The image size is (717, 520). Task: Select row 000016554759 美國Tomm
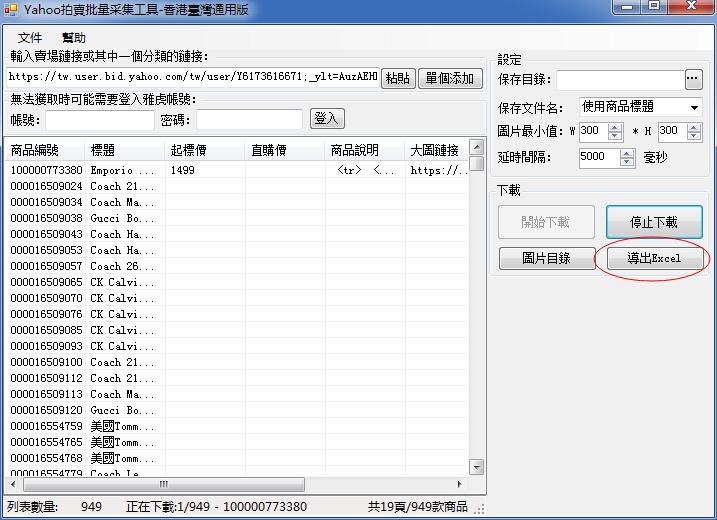pyautogui.click(x=236, y=426)
